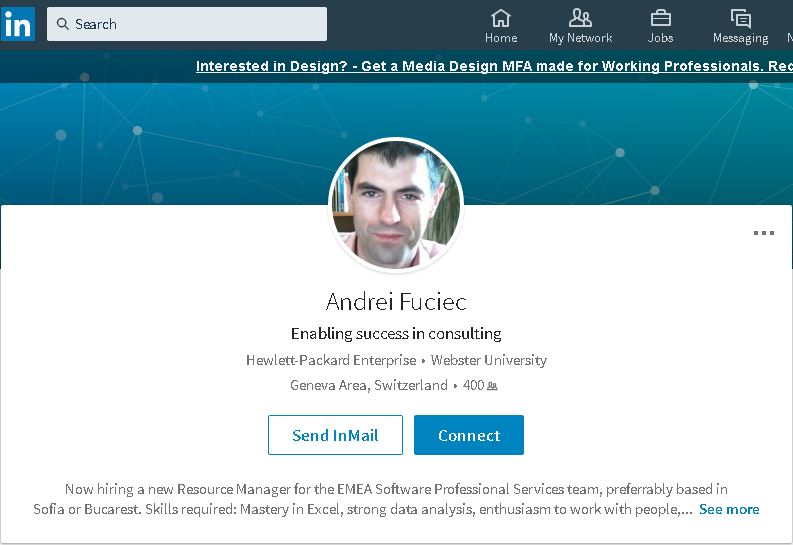Click the connections people icon beside 400
793x545 pixels.
point(492,386)
